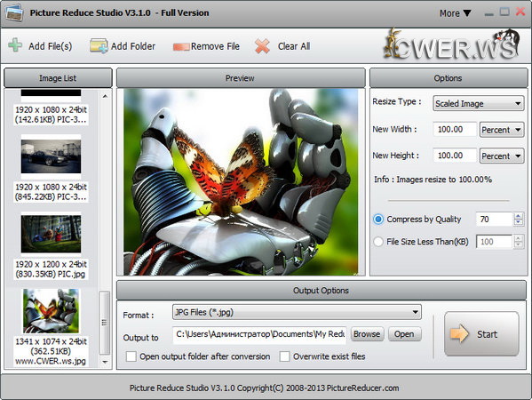Select Compress by Quality radio button
This screenshot has height=400, width=532.
click(x=378, y=220)
